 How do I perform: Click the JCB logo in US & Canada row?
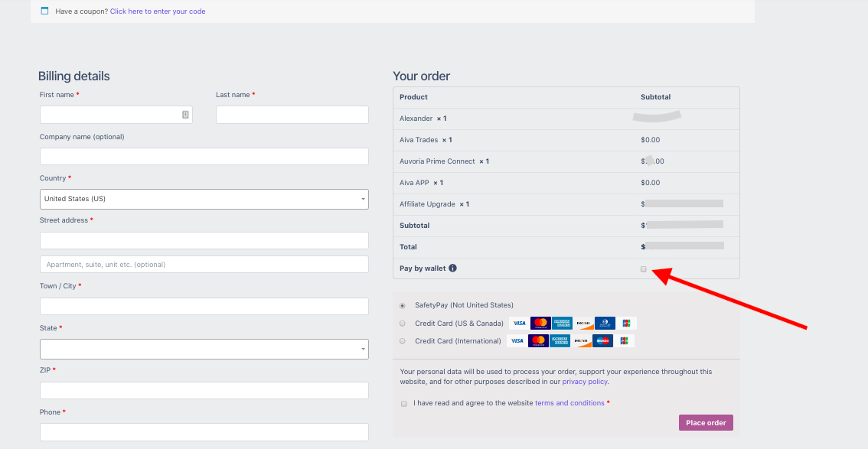(627, 324)
